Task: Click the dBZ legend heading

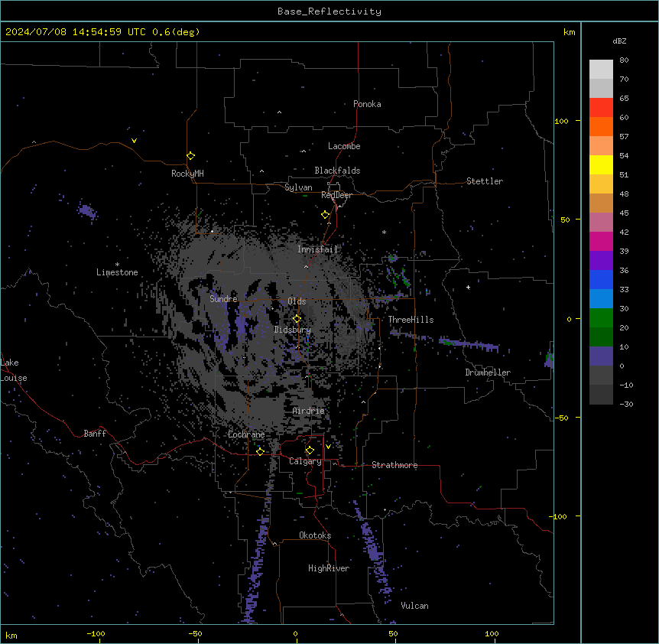Action: tap(619, 41)
